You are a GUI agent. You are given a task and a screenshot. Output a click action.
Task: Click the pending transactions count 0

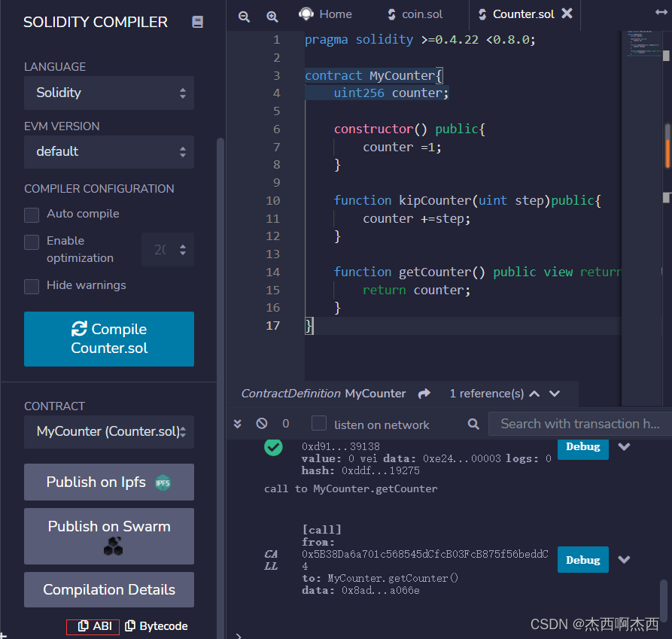tap(286, 424)
